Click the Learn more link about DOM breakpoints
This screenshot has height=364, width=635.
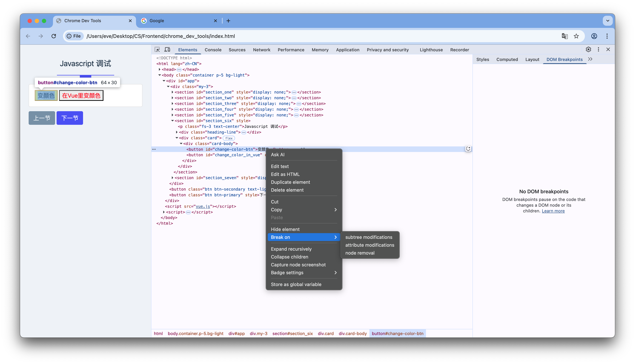pos(553,211)
